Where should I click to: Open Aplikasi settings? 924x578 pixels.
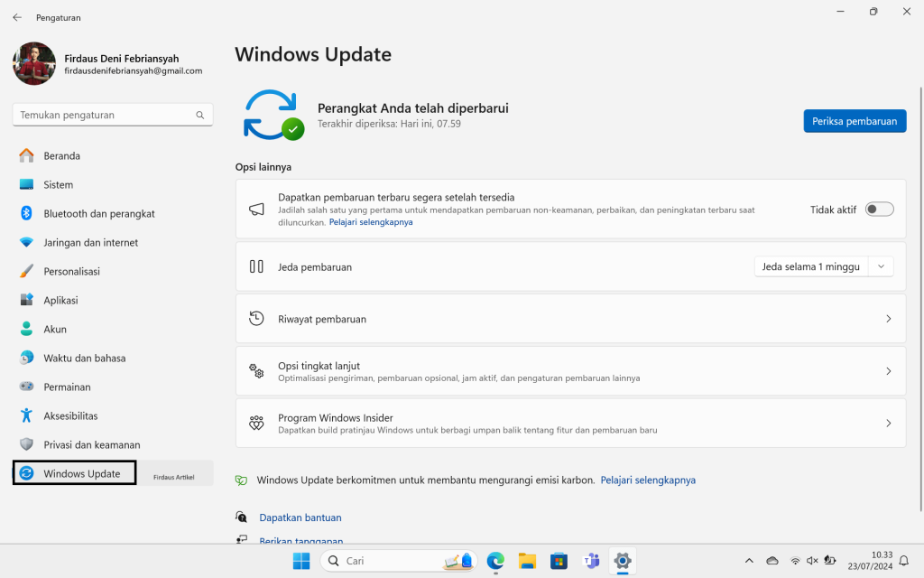click(113, 300)
